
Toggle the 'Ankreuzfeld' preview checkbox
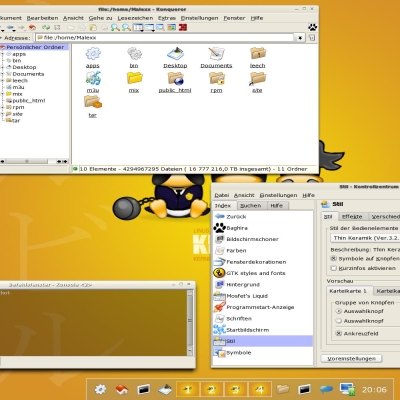coord(339,333)
